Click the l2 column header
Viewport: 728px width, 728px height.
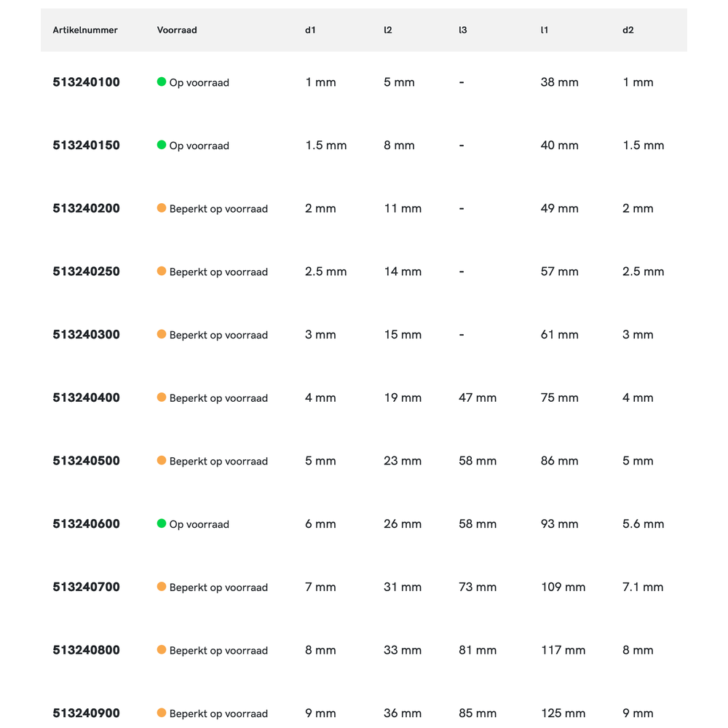[x=388, y=30]
